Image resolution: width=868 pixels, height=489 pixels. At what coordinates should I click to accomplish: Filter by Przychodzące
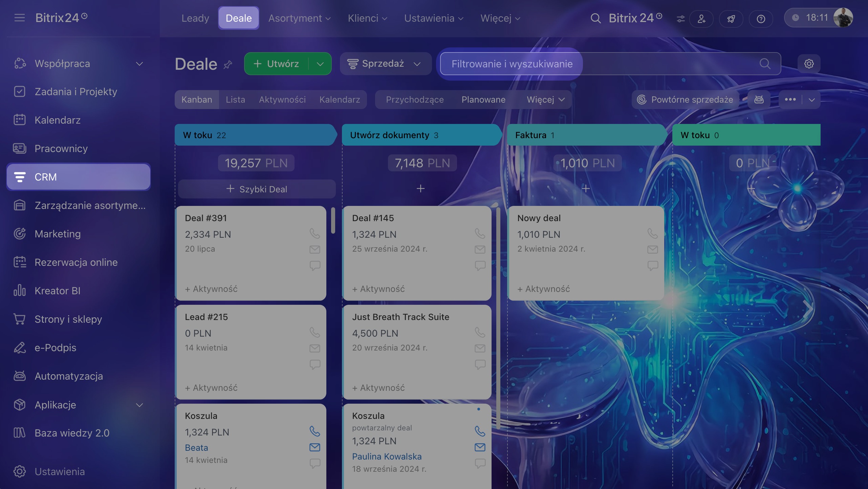tap(415, 100)
